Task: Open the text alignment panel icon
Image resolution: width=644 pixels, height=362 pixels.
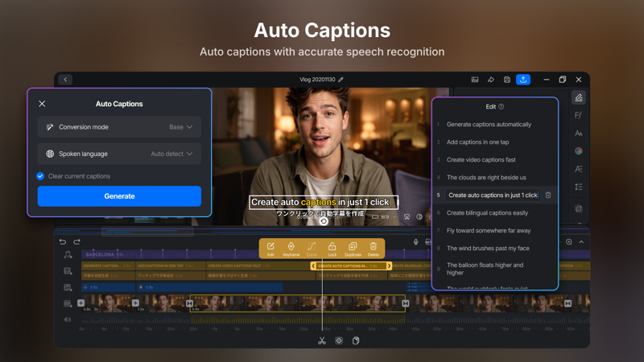Action: [578, 169]
